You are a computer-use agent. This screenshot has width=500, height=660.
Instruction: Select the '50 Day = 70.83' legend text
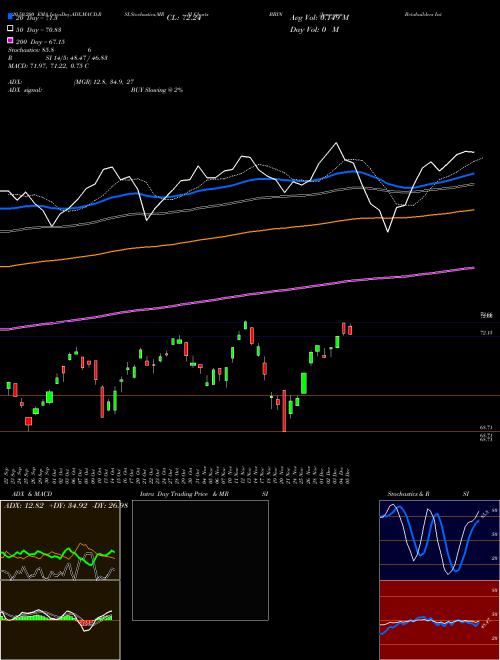point(38,30)
